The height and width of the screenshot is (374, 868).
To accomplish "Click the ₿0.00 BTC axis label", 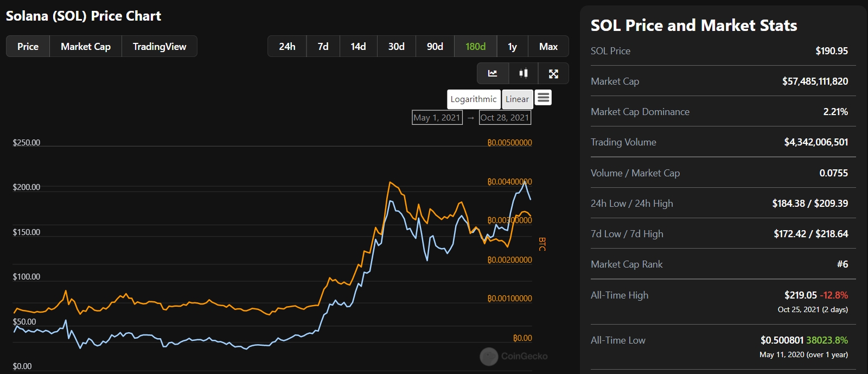I will [x=522, y=338].
